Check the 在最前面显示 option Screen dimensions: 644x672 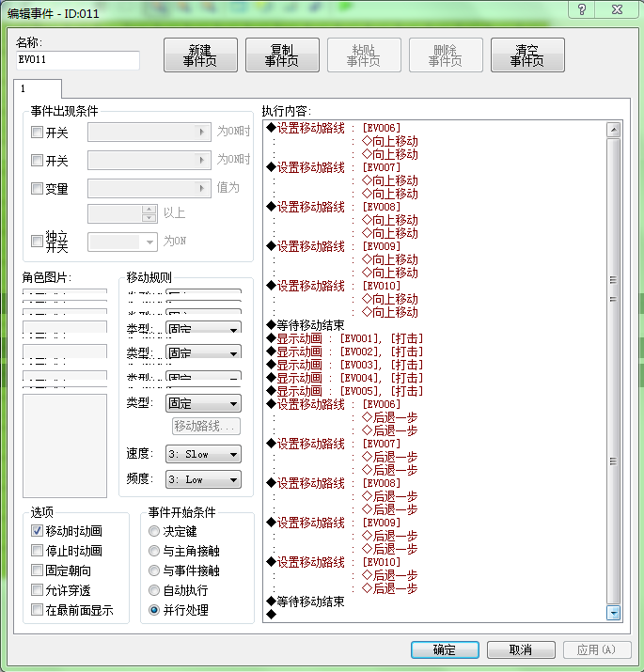click(38, 609)
